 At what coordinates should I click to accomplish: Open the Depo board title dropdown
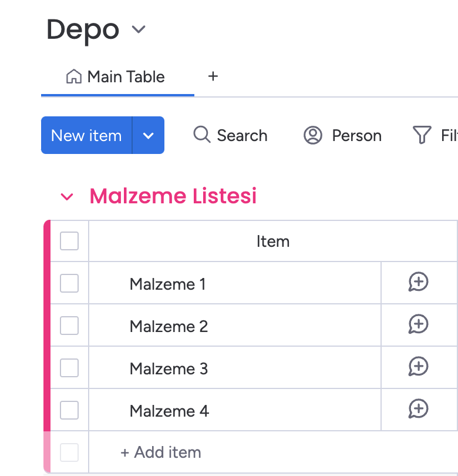[139, 29]
